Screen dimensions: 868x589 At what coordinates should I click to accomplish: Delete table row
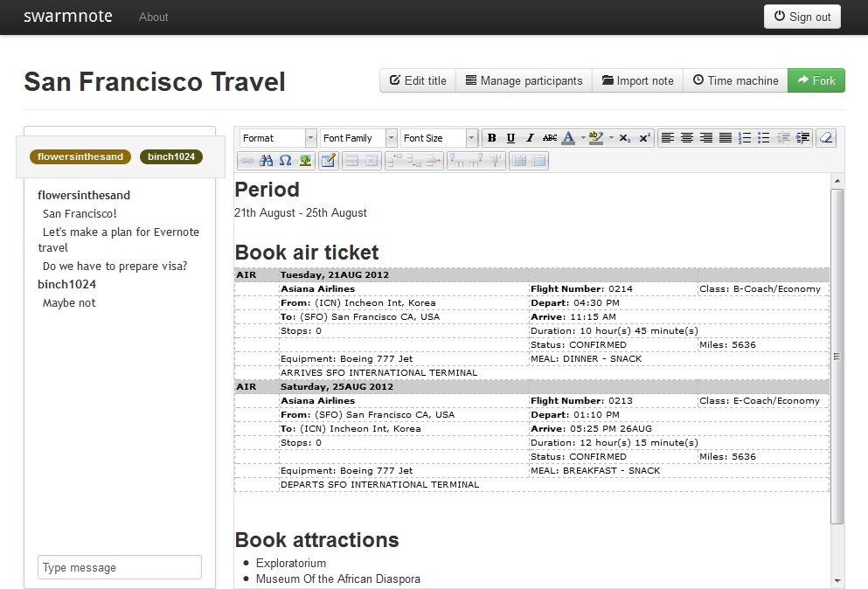(x=434, y=161)
